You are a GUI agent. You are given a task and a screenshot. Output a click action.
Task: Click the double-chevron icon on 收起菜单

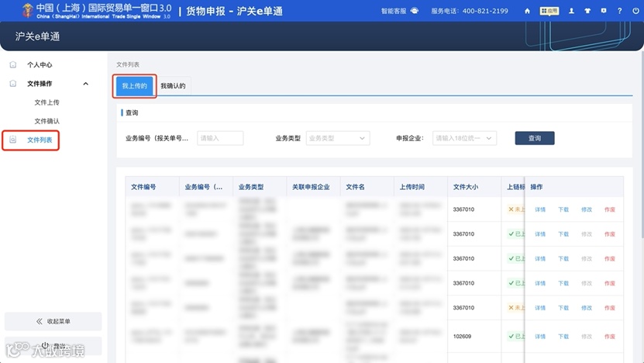tap(40, 321)
